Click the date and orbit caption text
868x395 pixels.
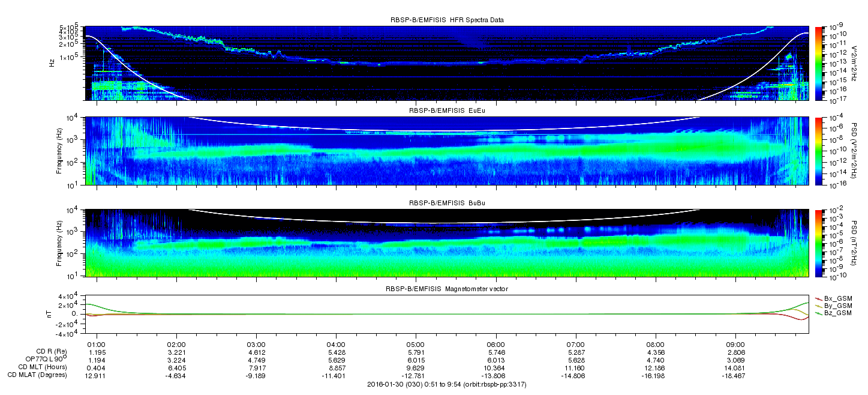tap(447, 384)
